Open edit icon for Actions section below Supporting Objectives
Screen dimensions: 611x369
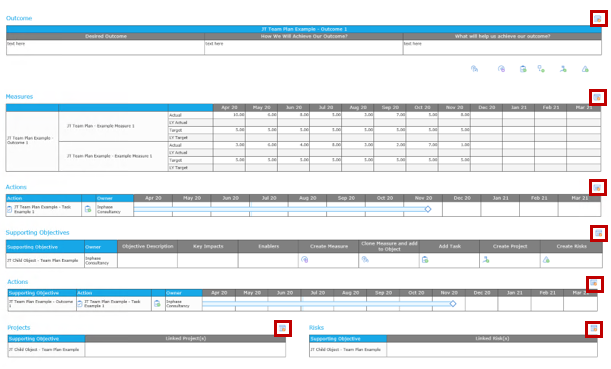(x=594, y=283)
